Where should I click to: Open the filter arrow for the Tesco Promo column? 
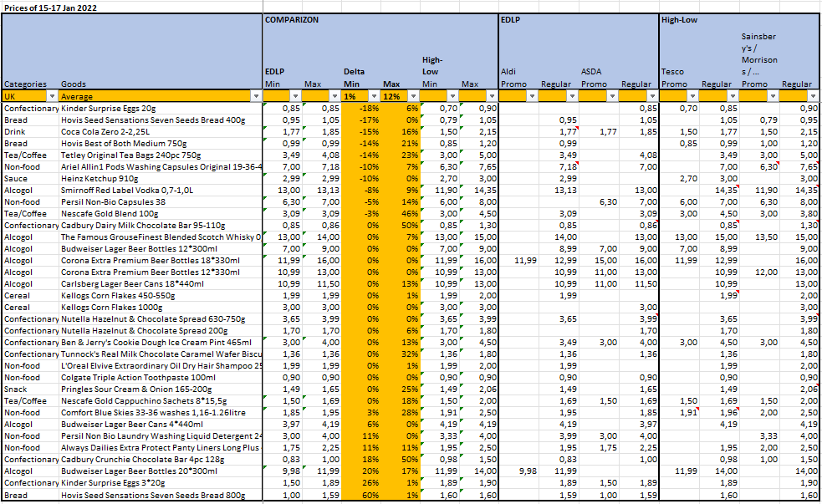coord(692,96)
